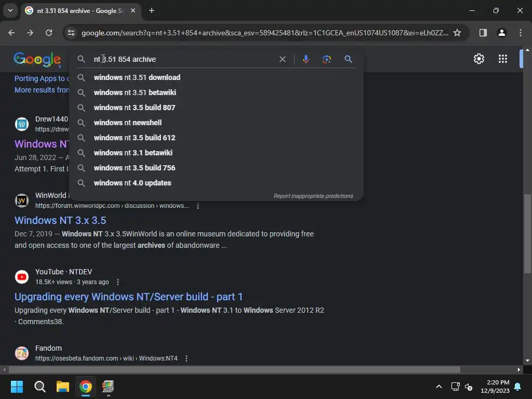The image size is (532, 399).
Task: Open the muted volume tray icon
Action: coord(469,387)
